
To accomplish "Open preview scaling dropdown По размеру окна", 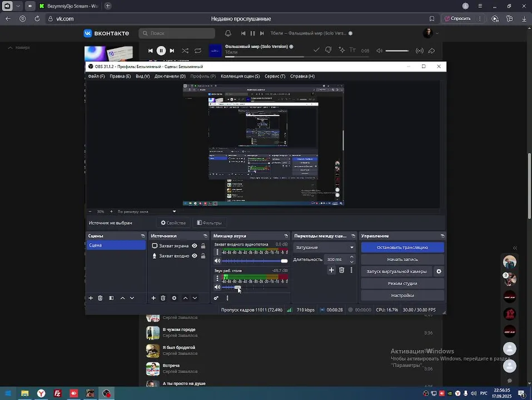I will click(147, 212).
